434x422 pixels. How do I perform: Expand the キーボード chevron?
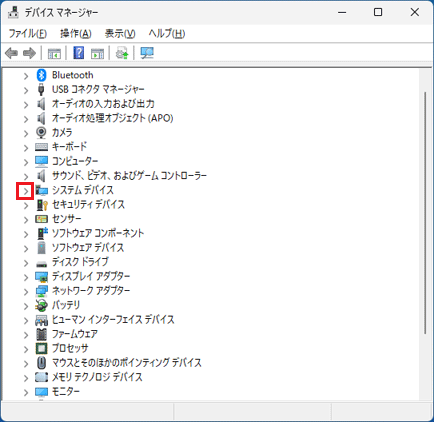(26, 148)
